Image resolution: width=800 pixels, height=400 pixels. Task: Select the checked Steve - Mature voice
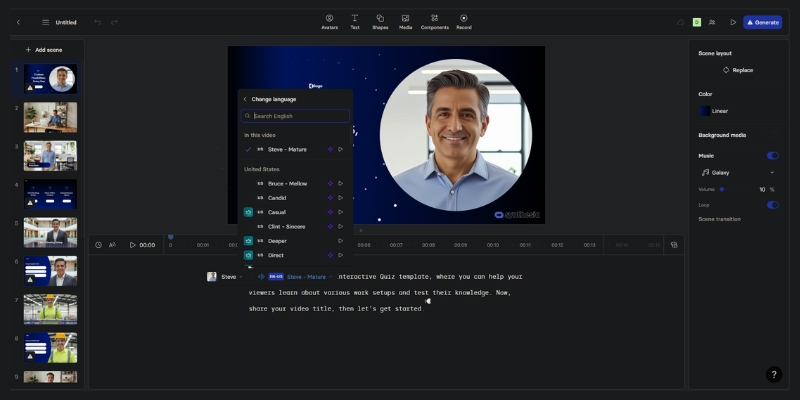[287, 149]
